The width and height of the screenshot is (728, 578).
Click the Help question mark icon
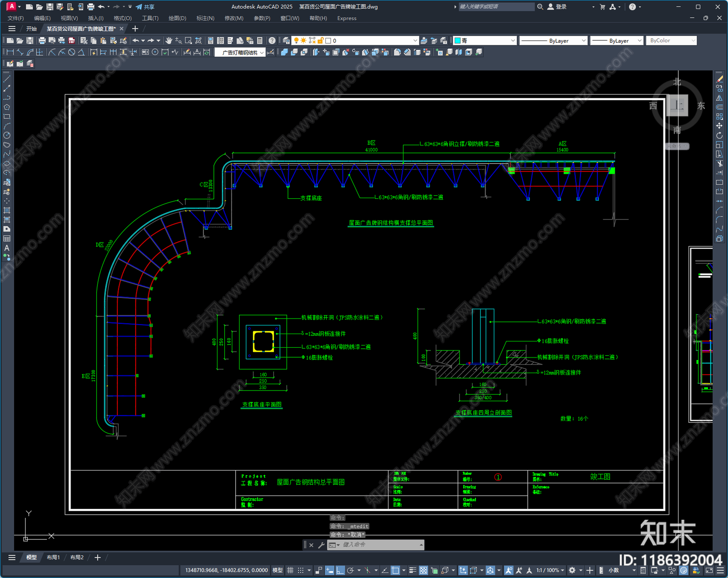[272, 41]
